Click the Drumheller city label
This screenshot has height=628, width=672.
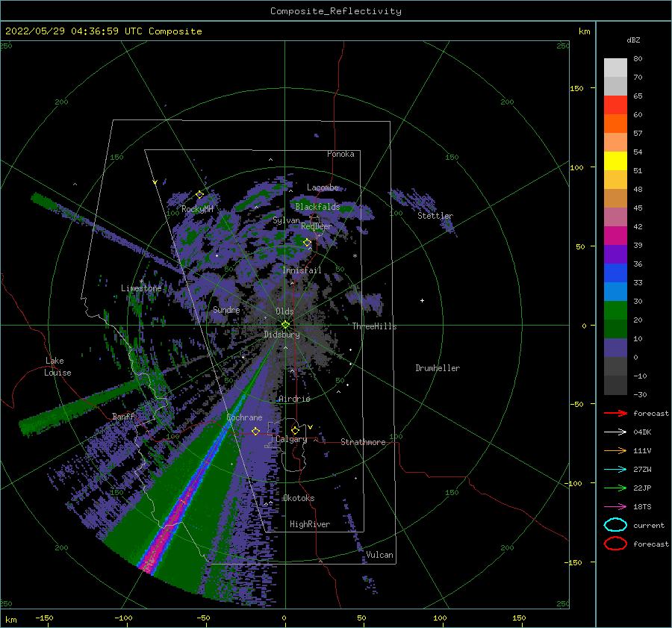pyautogui.click(x=438, y=368)
